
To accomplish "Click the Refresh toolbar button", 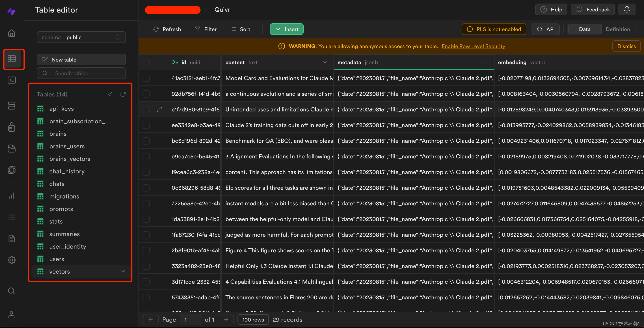I will (x=167, y=29).
